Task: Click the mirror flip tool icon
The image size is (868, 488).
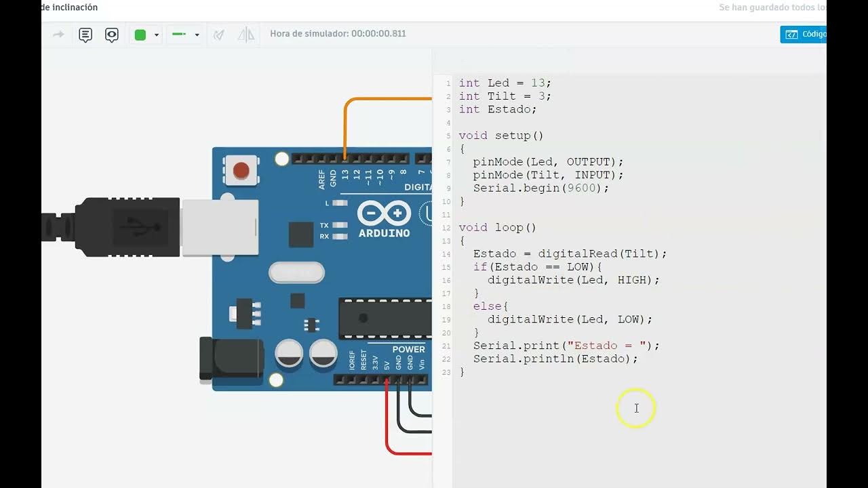Action: 246,35
